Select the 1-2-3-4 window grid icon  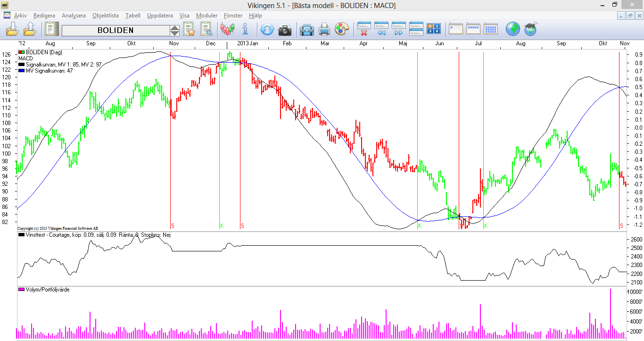click(434, 29)
